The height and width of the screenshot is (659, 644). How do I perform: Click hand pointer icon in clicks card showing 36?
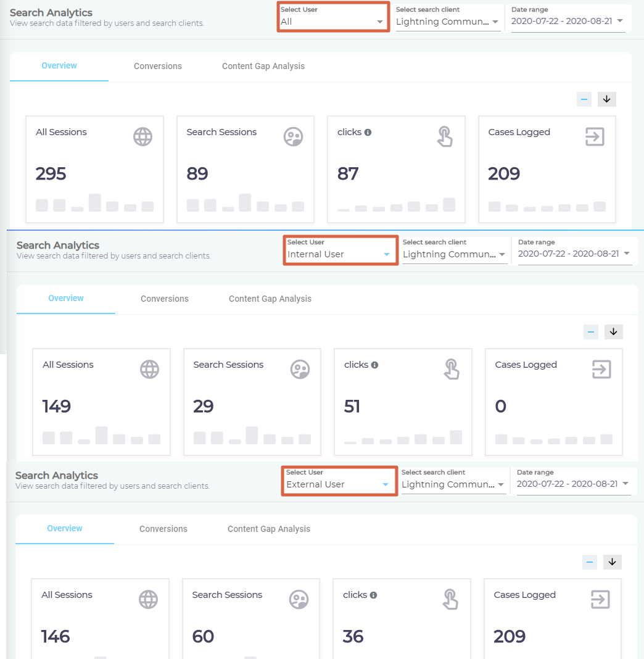pyautogui.click(x=450, y=600)
